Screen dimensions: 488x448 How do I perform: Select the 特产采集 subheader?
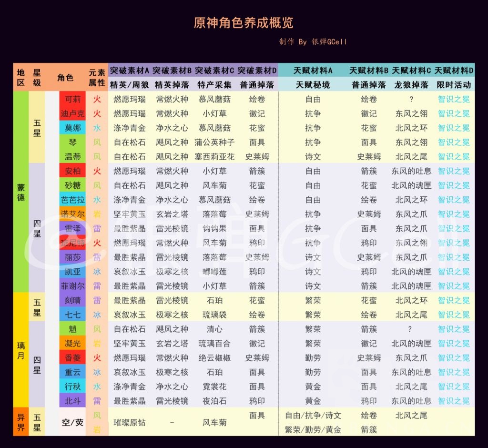click(214, 85)
